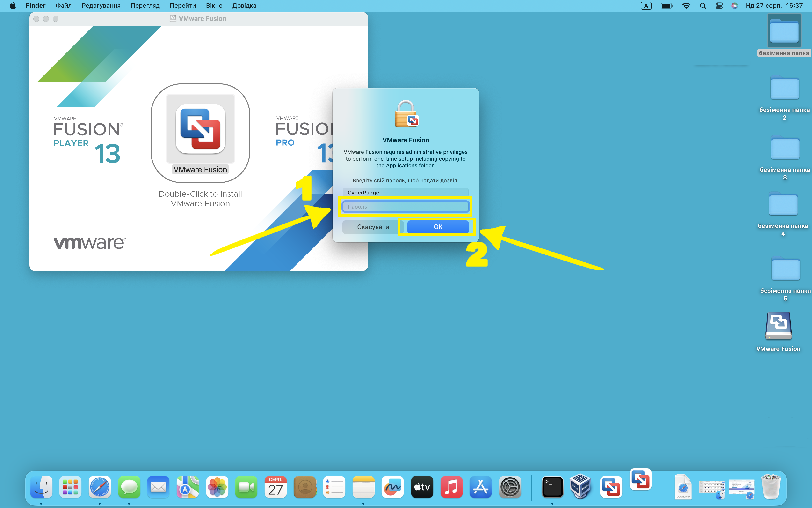
Task: Open the Wi-Fi menu
Action: 686,6
